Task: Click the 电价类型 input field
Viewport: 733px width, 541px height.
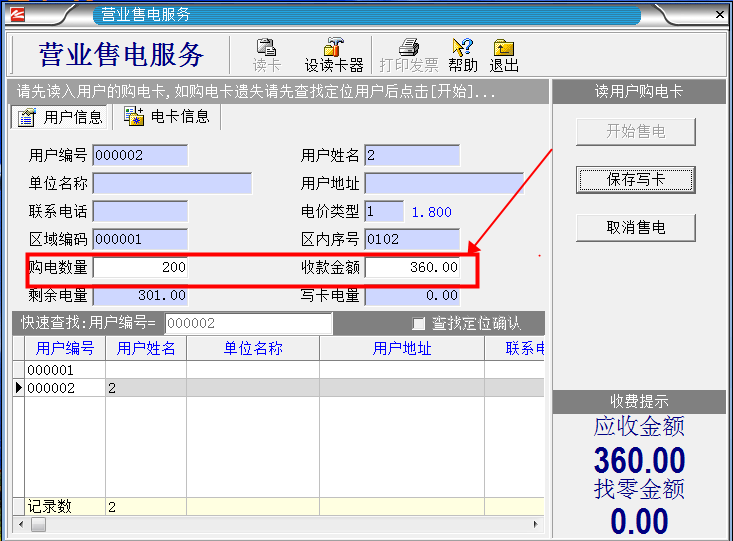Action: point(384,212)
